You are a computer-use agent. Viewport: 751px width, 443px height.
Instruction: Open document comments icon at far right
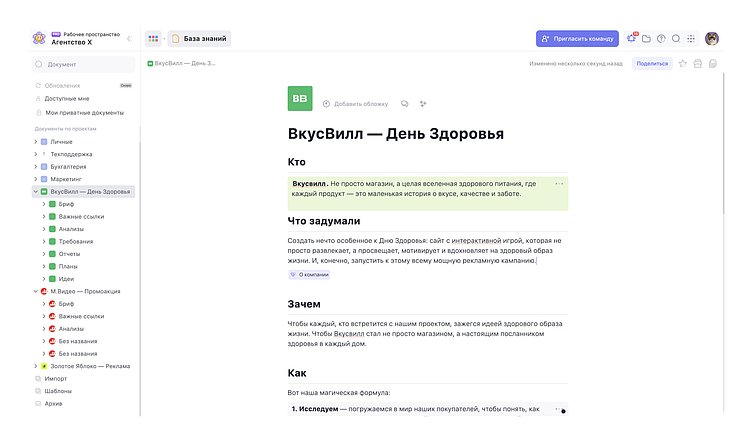tap(713, 63)
